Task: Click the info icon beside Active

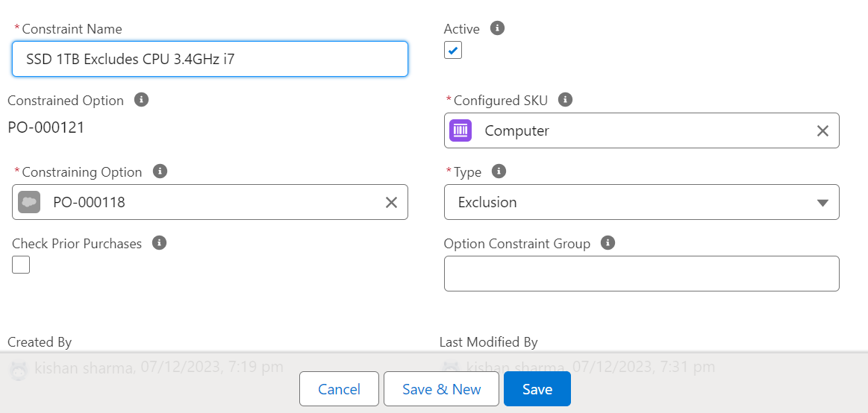Action: pyautogui.click(x=497, y=28)
